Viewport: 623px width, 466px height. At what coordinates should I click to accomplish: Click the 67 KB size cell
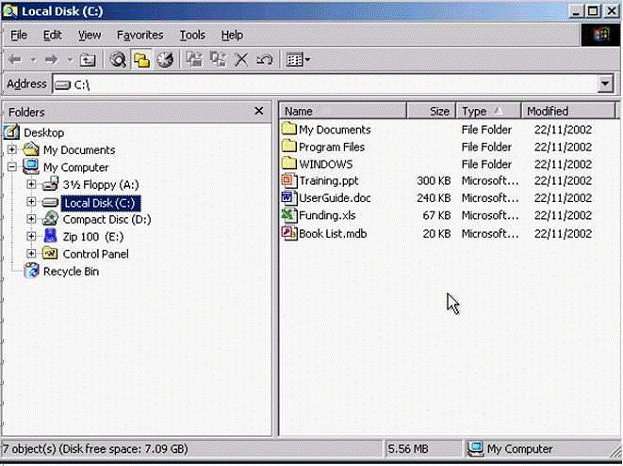[437, 215]
